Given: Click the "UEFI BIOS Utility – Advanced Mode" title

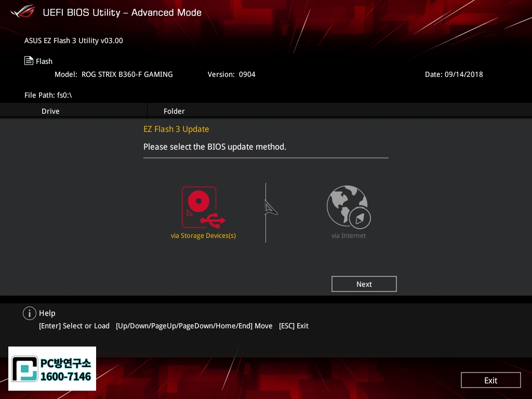Looking at the screenshot, I should (122, 12).
